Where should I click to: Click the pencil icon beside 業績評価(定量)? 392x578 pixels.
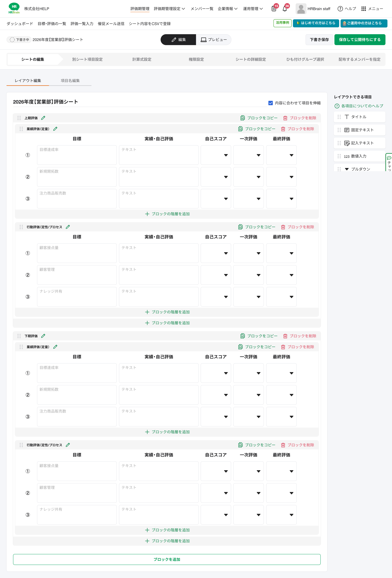55,129
